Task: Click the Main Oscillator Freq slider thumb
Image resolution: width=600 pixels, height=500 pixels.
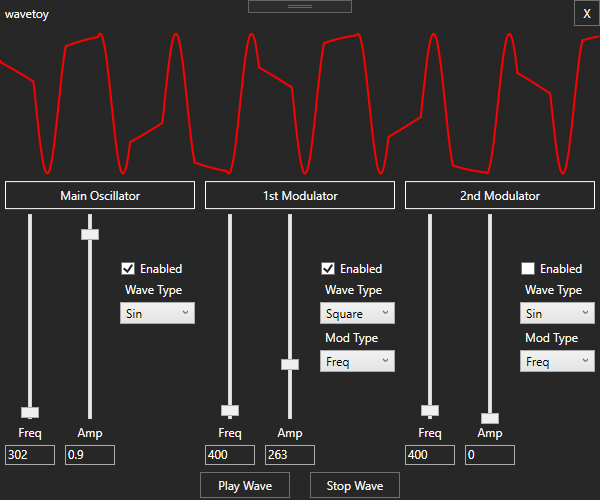Action: 30,412
